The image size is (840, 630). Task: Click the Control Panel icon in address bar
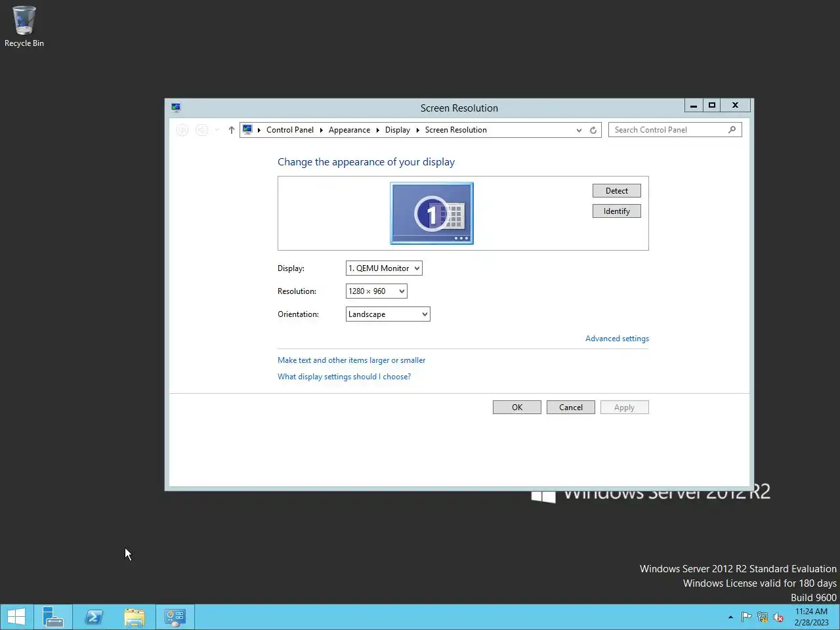click(x=247, y=130)
